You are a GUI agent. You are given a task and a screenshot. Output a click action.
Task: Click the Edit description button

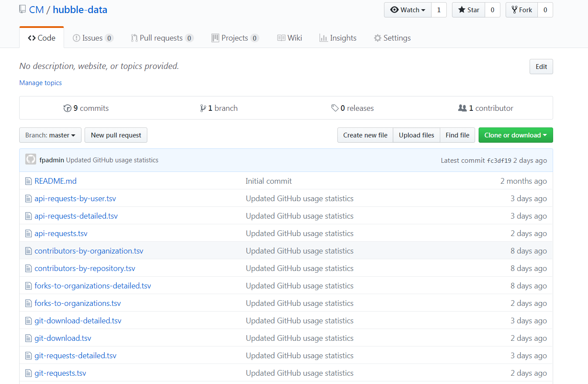(540, 66)
